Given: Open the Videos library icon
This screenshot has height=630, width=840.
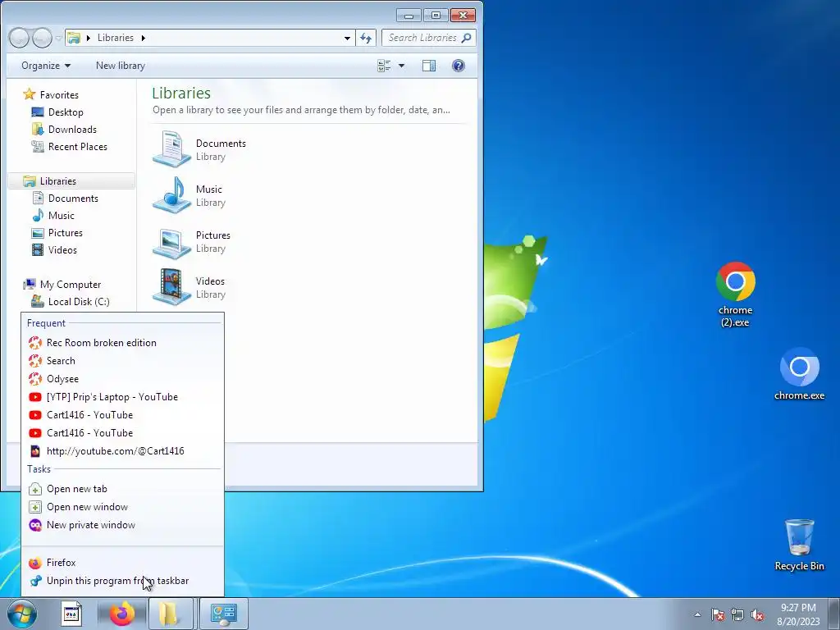Looking at the screenshot, I should click(x=171, y=287).
